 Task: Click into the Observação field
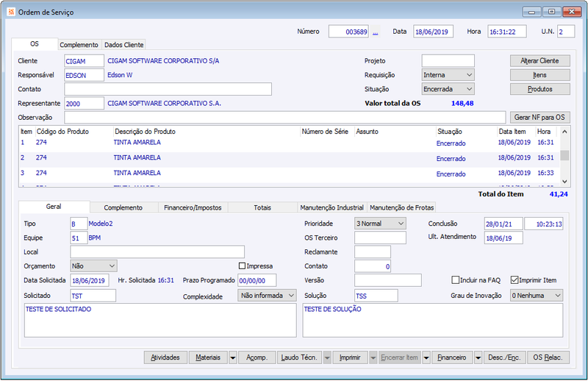(x=284, y=118)
